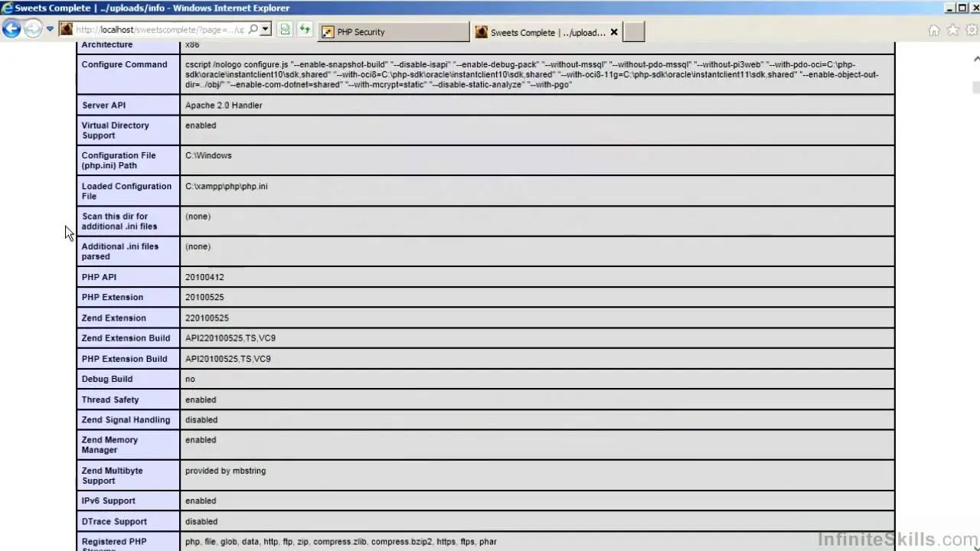Screen dimensions: 980x551
Task: Click the 'IPv6 Support' label
Action: pyautogui.click(x=108, y=500)
